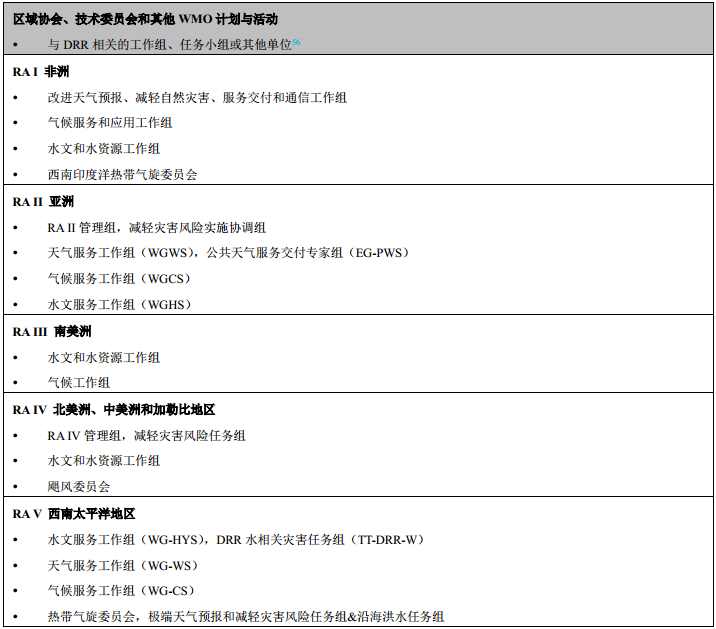716x629 pixels.
Task: Open the footnote reference after 其他单位
Action: point(296,42)
